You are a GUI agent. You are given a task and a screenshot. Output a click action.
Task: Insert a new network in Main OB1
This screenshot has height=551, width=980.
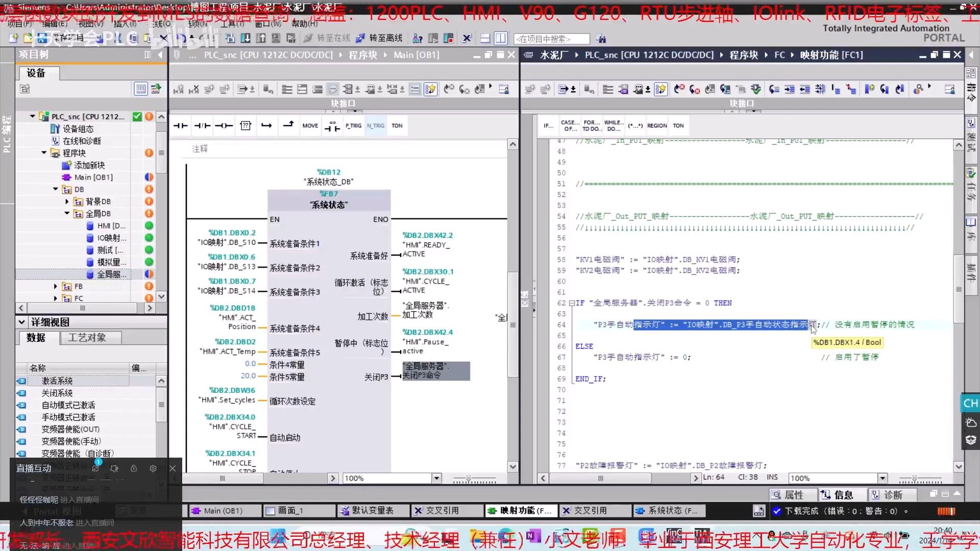point(178,89)
